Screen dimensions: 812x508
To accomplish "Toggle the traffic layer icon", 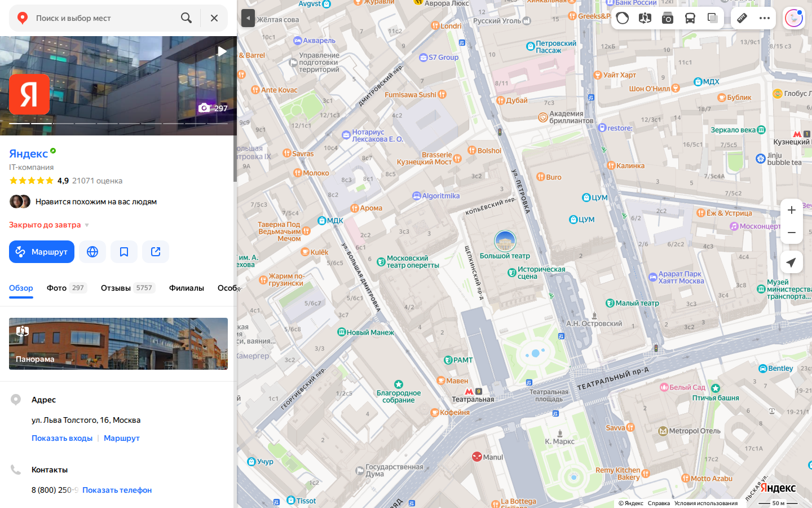I will click(623, 18).
